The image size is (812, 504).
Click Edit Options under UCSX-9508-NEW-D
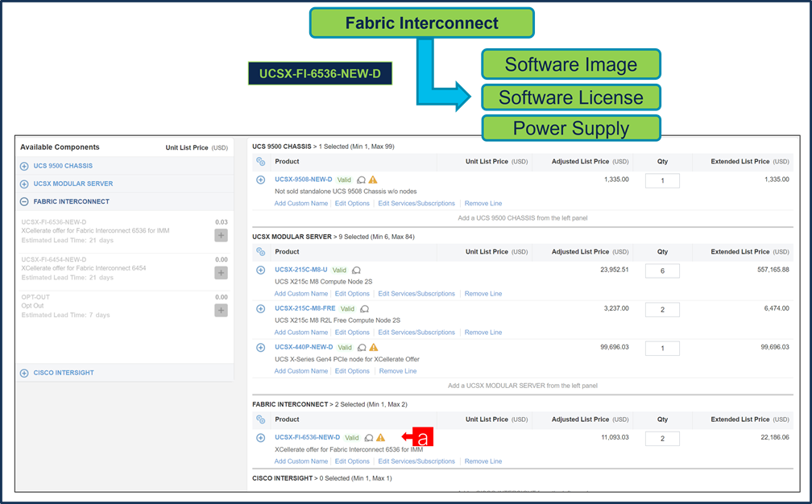click(x=352, y=204)
